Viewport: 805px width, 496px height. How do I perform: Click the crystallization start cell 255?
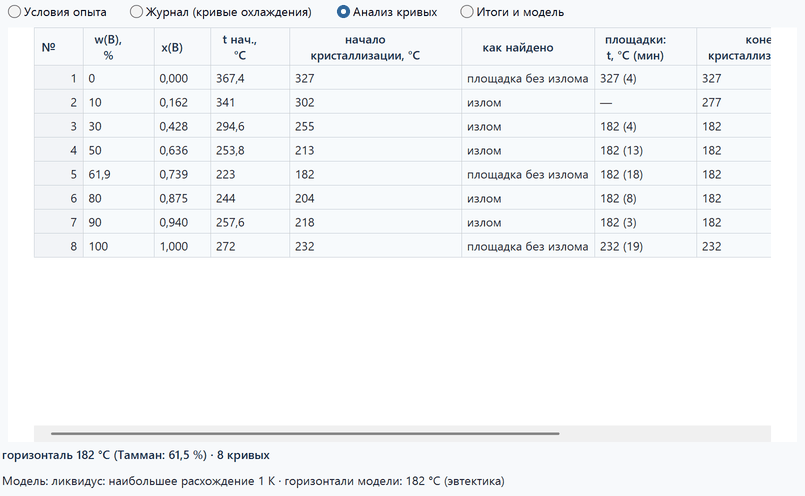375,126
